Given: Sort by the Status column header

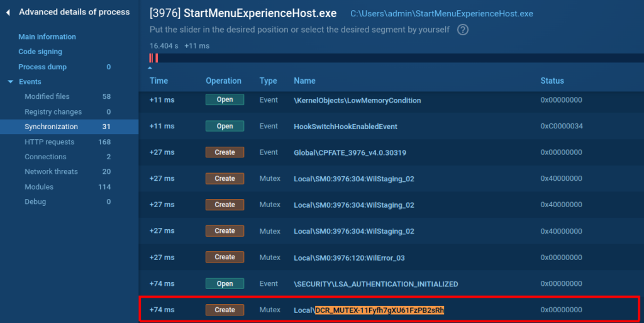Looking at the screenshot, I should coord(552,81).
